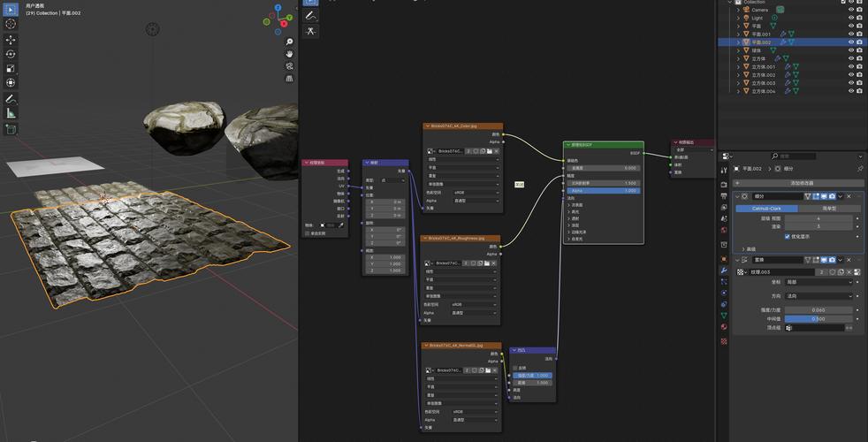
Task: Open the Output properties tab
Action: tap(724, 195)
